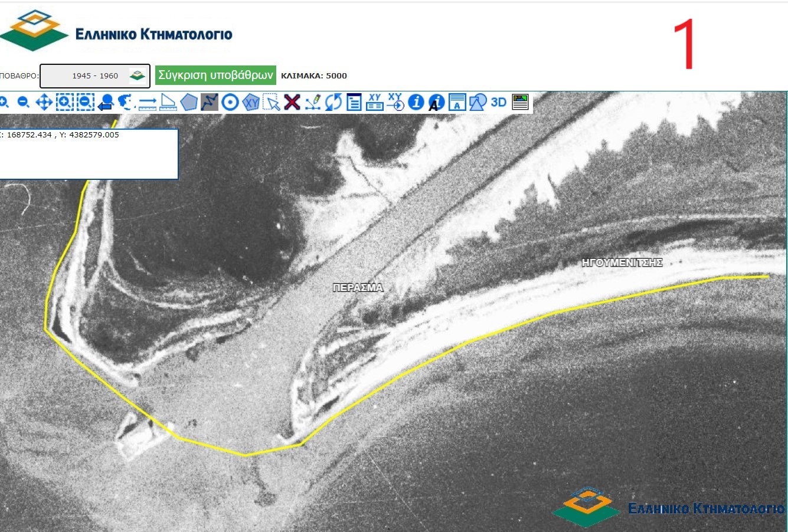Go to previous map view
Image resolution: width=788 pixels, height=532 pixels.
point(106,102)
